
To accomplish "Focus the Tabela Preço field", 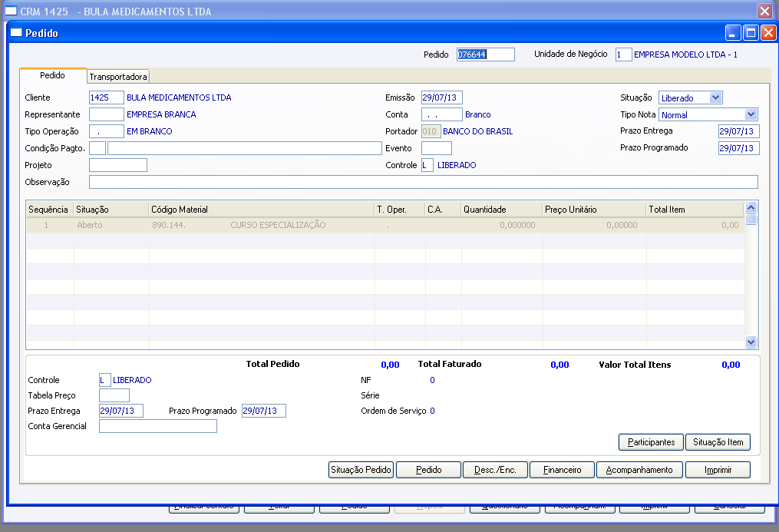I will pyautogui.click(x=114, y=395).
